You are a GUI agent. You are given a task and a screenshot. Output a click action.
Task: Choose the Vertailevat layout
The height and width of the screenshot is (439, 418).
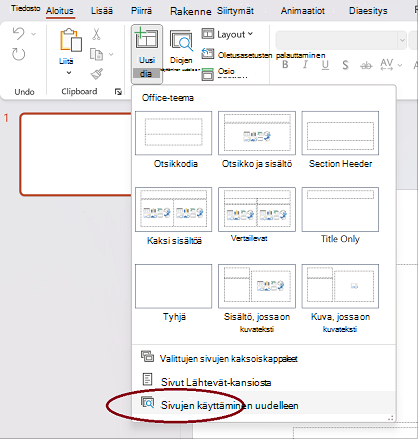[257, 209]
